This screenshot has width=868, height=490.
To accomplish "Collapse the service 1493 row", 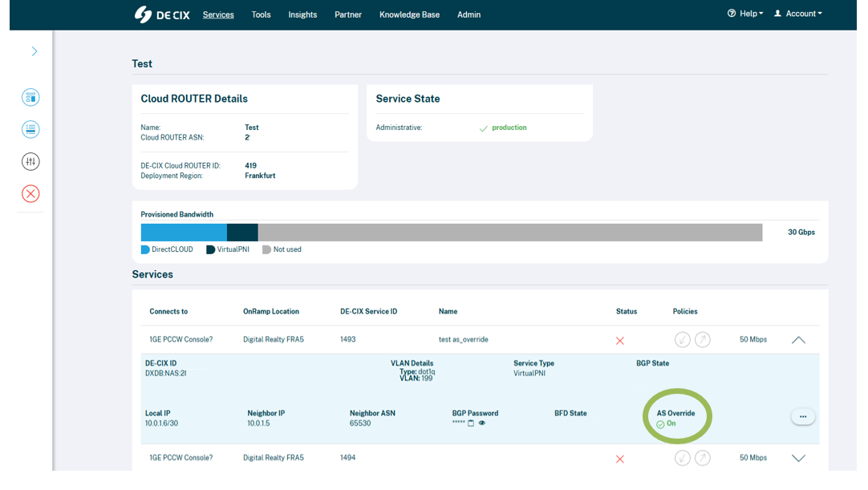I will pos(798,340).
